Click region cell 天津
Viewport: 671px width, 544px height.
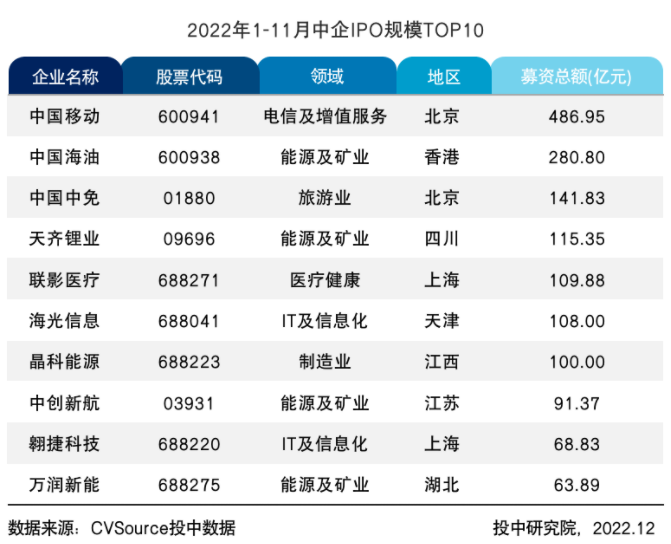pyautogui.click(x=442, y=321)
